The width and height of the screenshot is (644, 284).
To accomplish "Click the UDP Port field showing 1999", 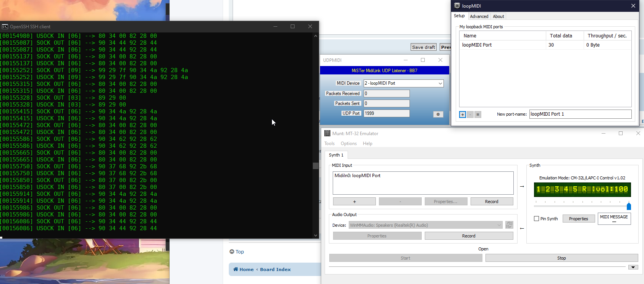I will pos(387,113).
